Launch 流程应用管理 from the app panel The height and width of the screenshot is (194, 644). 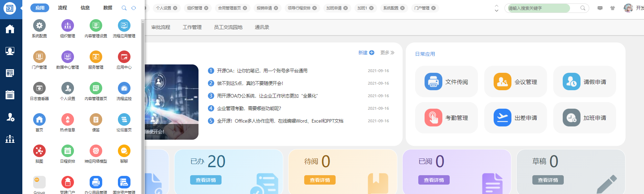pyautogui.click(x=124, y=26)
